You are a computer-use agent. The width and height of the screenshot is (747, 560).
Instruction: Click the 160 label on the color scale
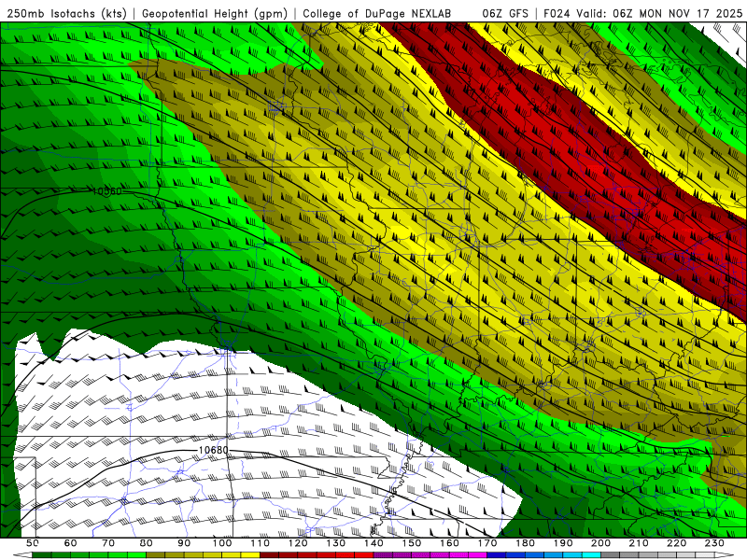tap(449, 543)
